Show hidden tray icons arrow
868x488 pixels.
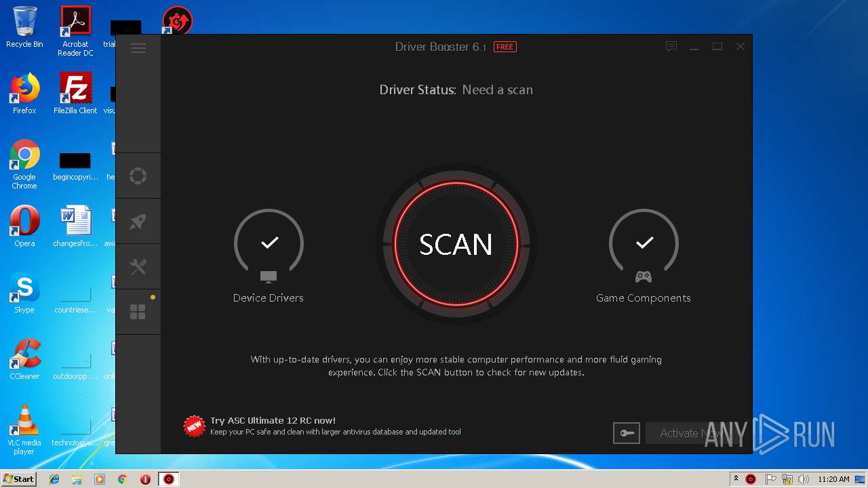tap(736, 479)
